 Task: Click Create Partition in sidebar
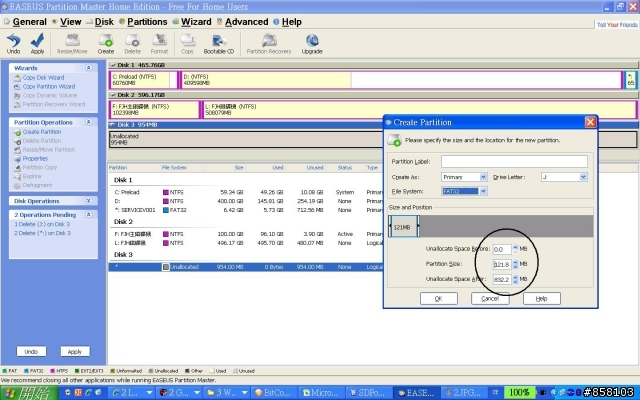[42, 132]
